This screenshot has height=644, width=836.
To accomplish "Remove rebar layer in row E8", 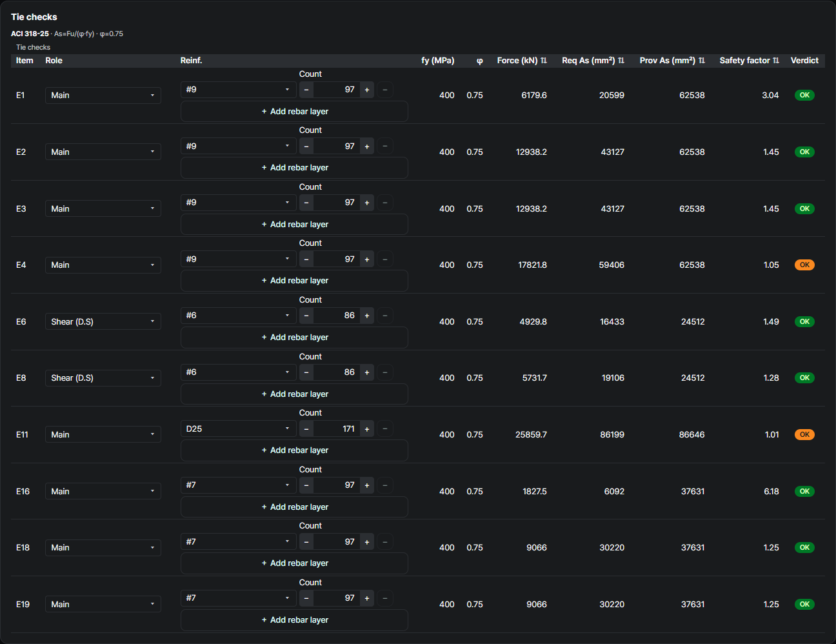I will click(x=385, y=372).
